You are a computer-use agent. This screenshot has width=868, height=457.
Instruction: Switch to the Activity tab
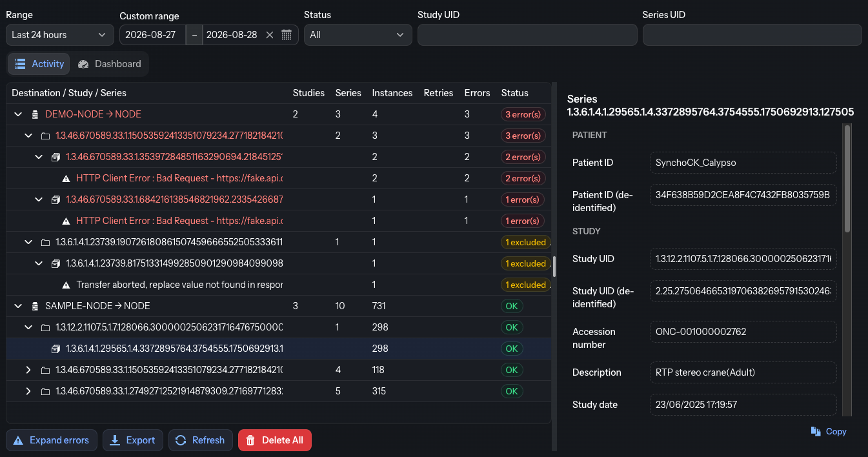[39, 64]
